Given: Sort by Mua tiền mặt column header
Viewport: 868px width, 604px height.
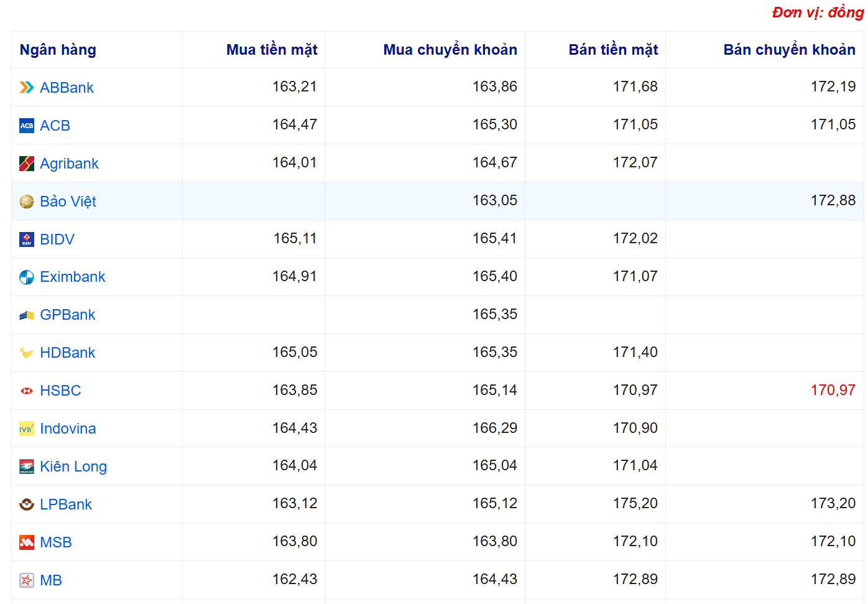Looking at the screenshot, I should click(272, 50).
